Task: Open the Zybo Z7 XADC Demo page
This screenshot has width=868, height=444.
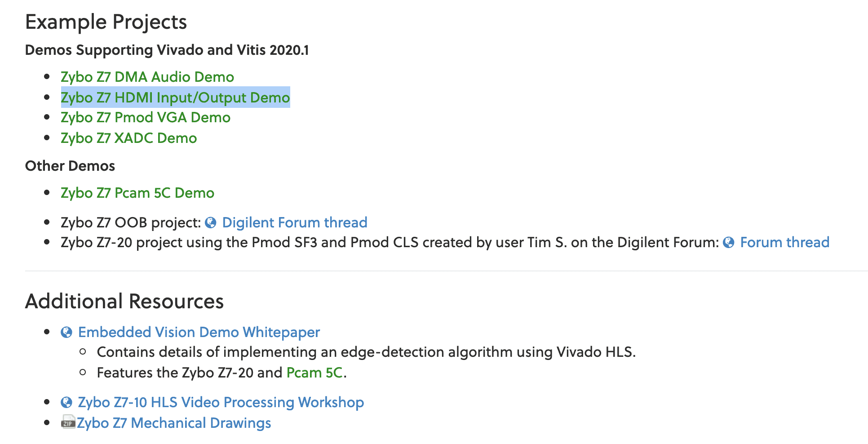Action: click(x=129, y=138)
